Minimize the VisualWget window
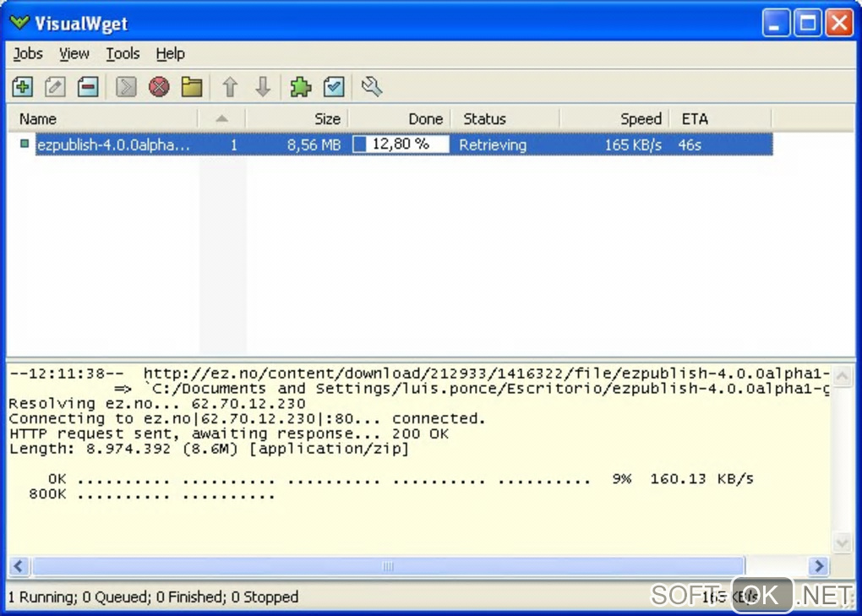The height and width of the screenshot is (616, 862). click(x=775, y=23)
